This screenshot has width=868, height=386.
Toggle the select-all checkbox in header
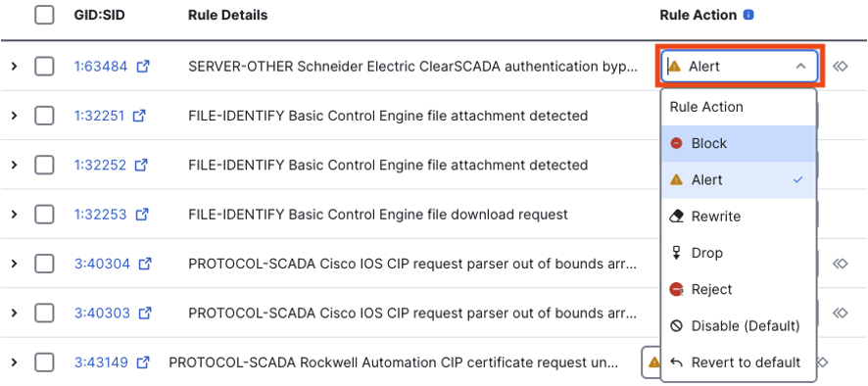[x=44, y=15]
